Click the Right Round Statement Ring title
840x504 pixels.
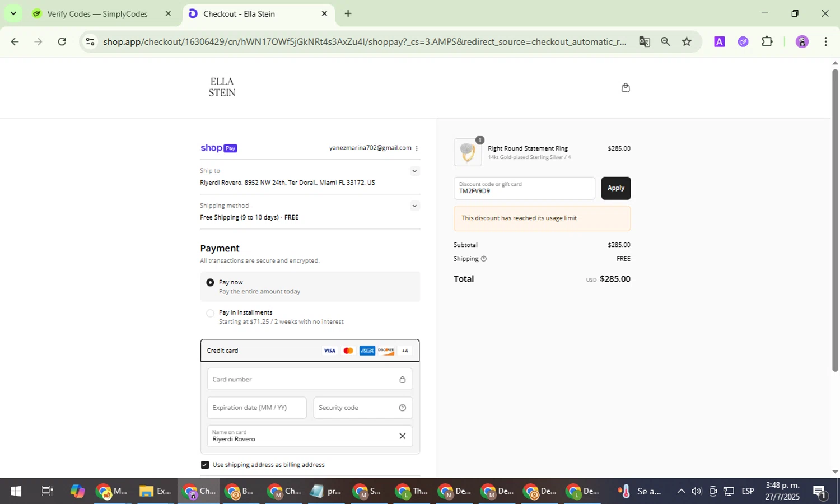tap(528, 148)
